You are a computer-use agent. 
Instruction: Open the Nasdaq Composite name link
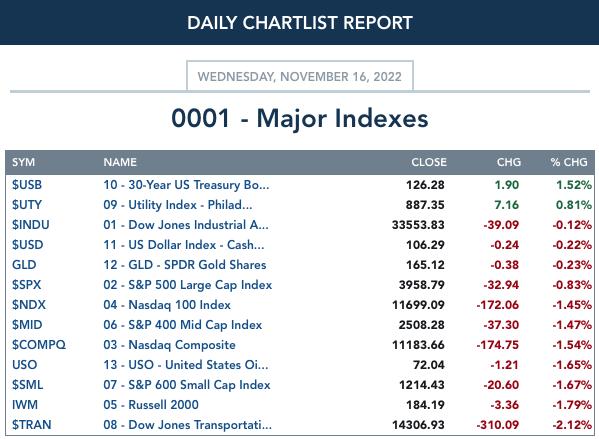pos(169,345)
